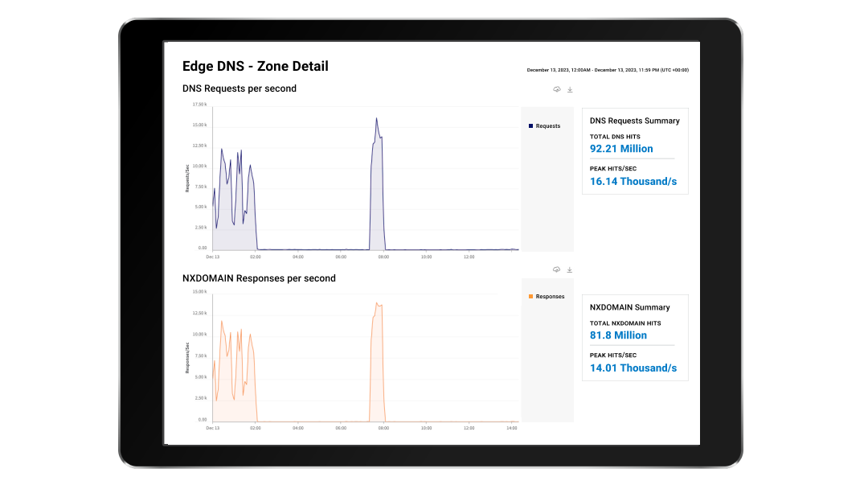Screen dimensions: 868x489
Task: Click the NXDOMAIN Summary card title
Action: [629, 307]
